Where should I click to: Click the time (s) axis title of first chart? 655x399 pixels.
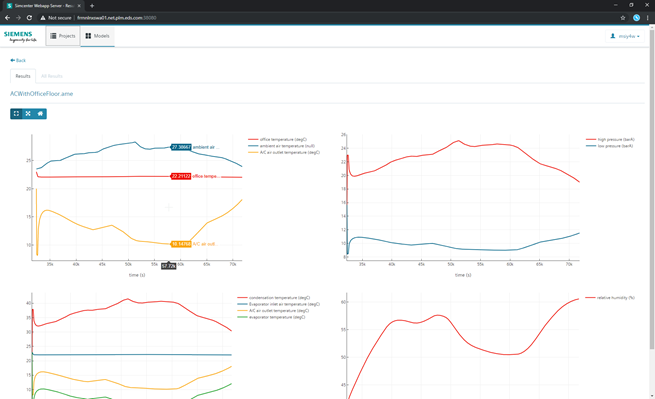tap(137, 275)
